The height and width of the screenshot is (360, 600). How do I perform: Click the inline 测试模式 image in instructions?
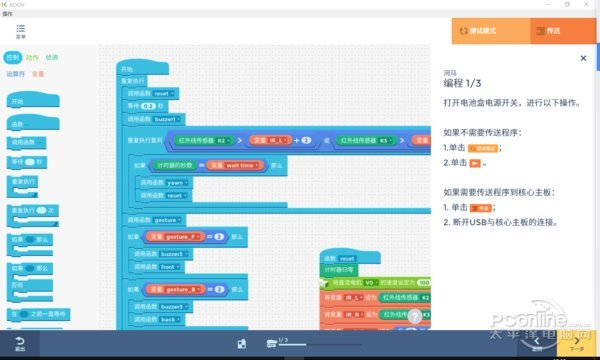tap(483, 148)
